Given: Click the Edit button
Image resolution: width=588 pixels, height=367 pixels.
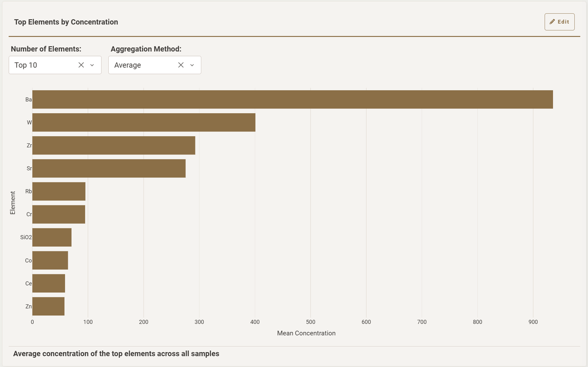Looking at the screenshot, I should coord(560,22).
